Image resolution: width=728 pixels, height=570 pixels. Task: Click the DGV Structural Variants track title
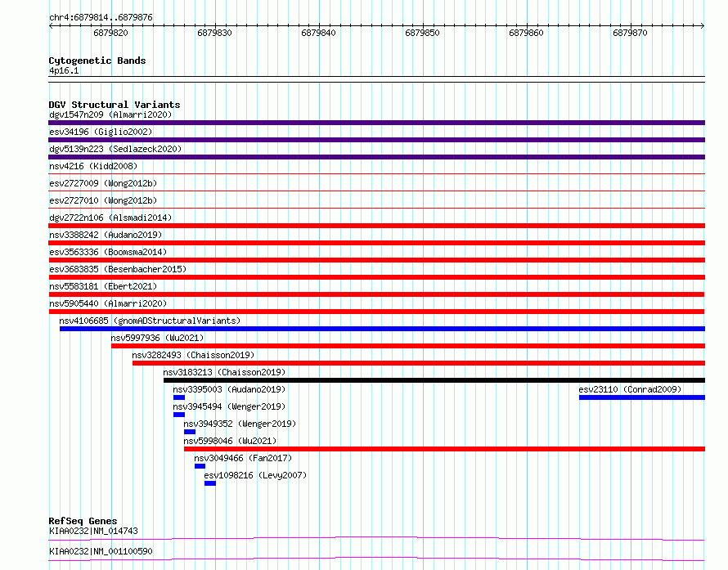115,105
